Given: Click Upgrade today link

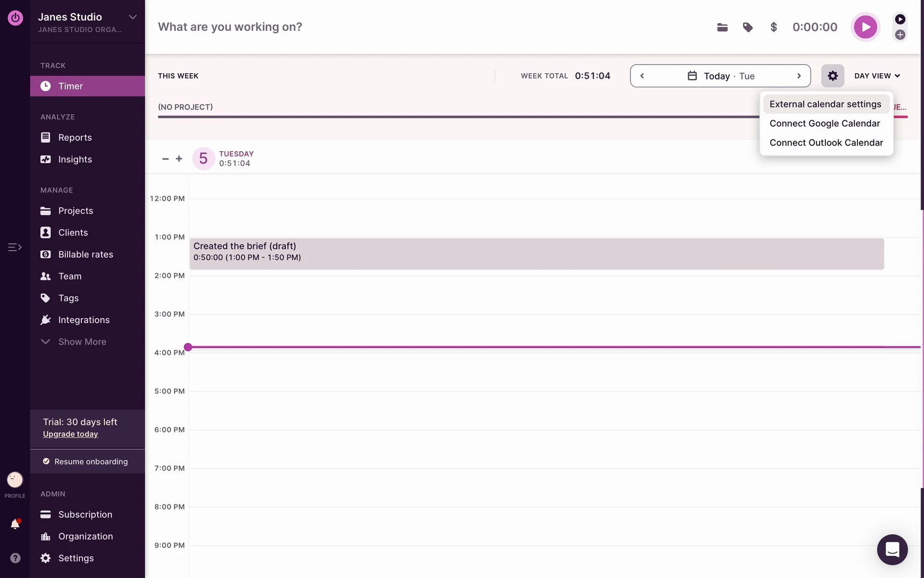Looking at the screenshot, I should pyautogui.click(x=70, y=434).
